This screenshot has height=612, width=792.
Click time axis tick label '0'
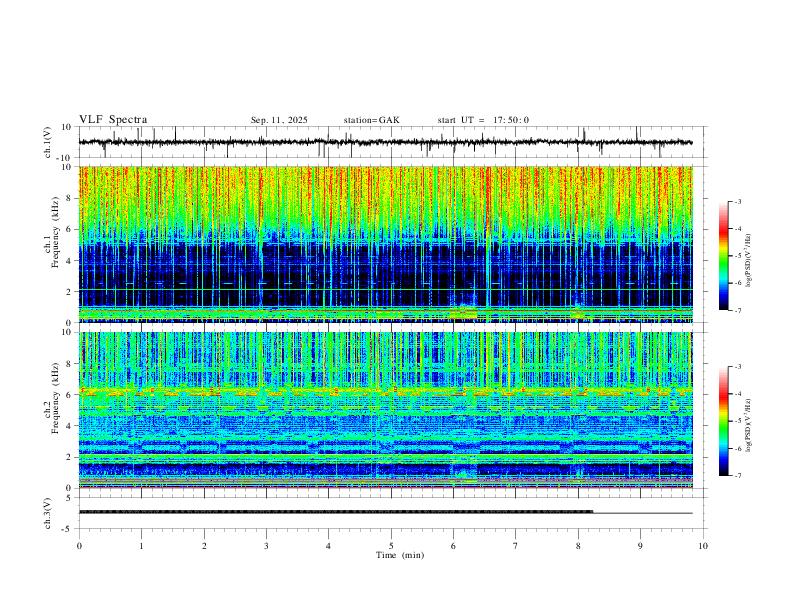79,546
